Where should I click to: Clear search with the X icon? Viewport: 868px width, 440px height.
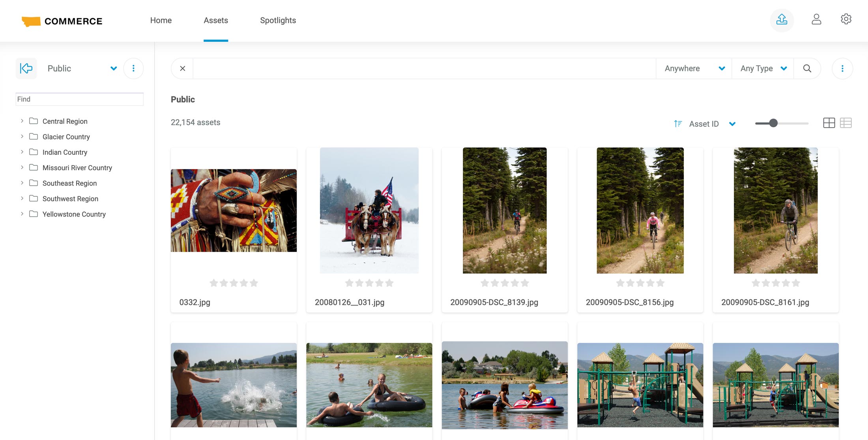[182, 68]
